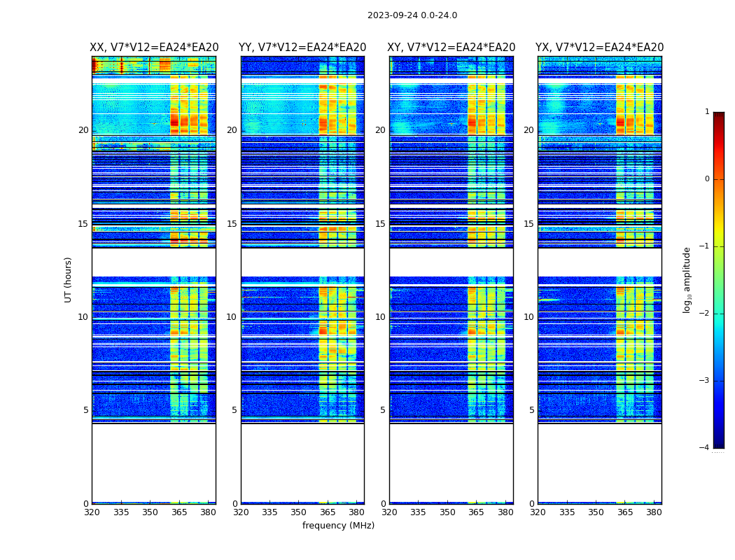Click the 20 hour tick beside YY panel
The image size is (735, 560).
coord(232,130)
